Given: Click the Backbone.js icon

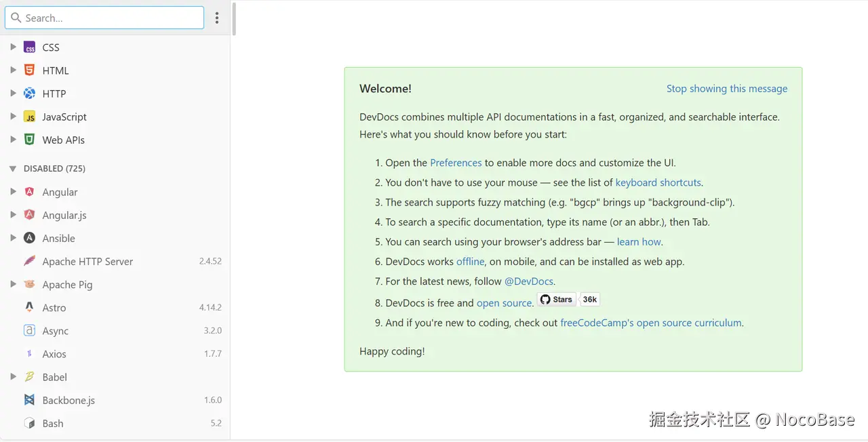Looking at the screenshot, I should 29,400.
